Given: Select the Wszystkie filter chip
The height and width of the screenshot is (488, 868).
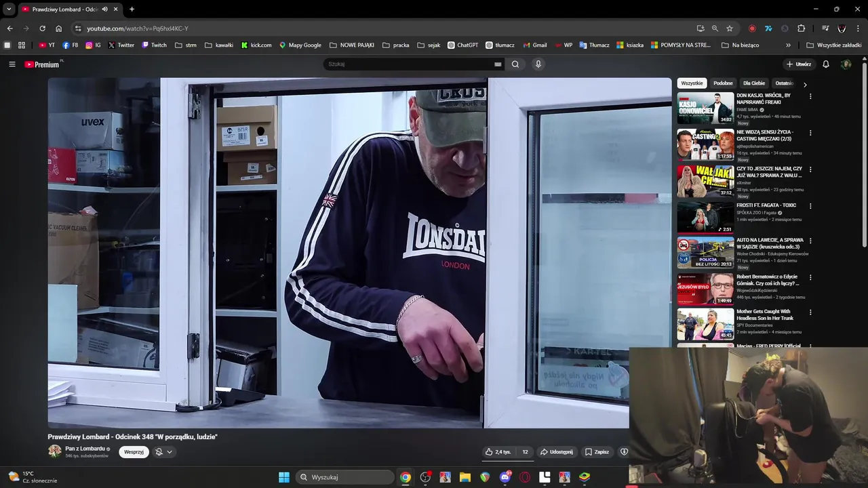Looking at the screenshot, I should point(692,83).
